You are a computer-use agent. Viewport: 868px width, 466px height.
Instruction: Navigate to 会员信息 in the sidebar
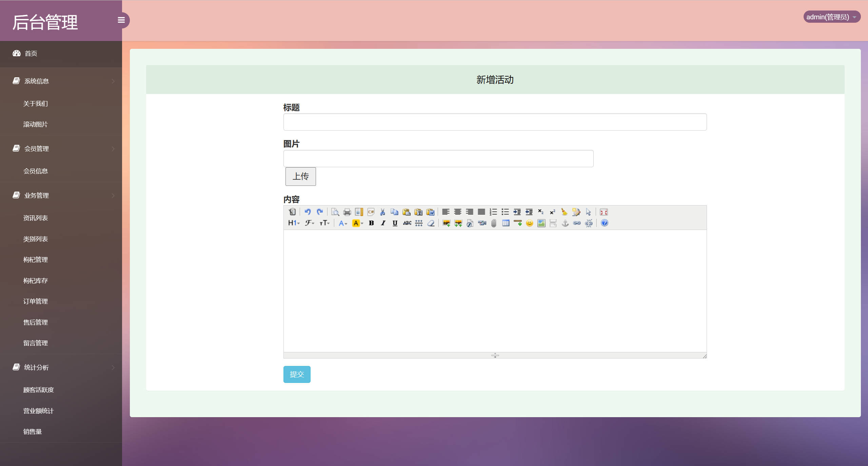click(x=36, y=171)
